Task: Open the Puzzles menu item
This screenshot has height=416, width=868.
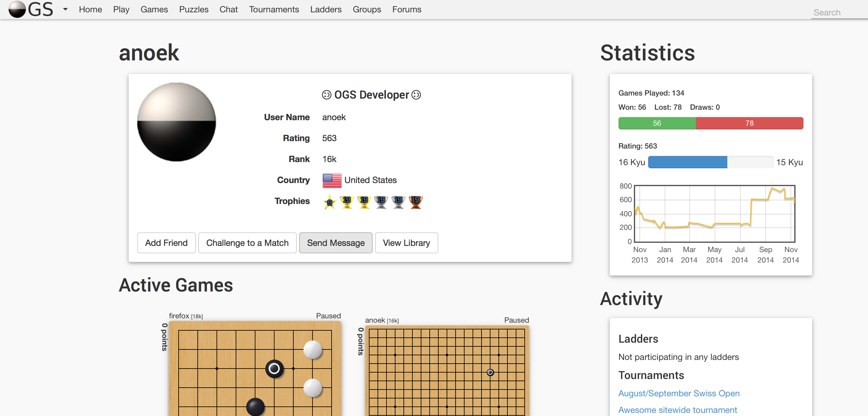Action: (x=193, y=10)
